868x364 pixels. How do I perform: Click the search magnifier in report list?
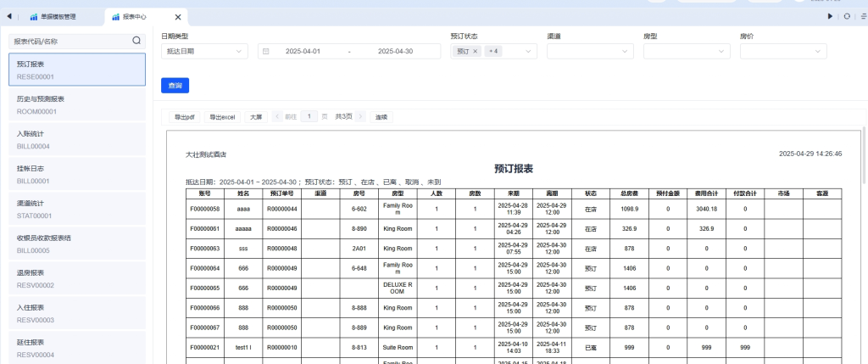pyautogui.click(x=136, y=40)
